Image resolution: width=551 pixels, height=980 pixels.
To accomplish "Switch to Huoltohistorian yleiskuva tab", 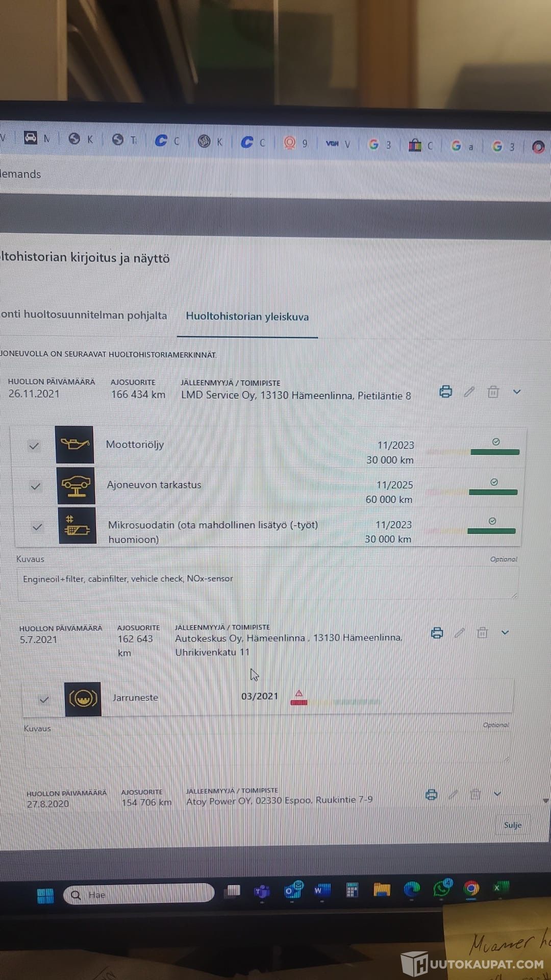I will (x=247, y=316).
